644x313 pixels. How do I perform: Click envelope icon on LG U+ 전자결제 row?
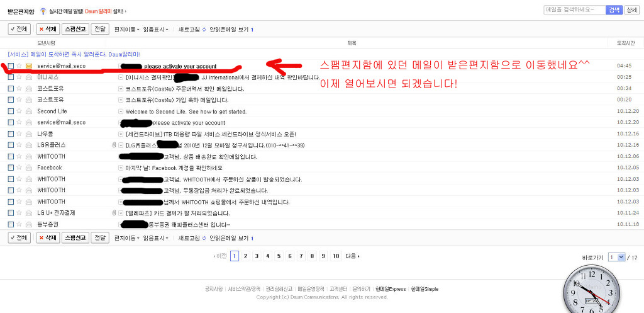29,213
